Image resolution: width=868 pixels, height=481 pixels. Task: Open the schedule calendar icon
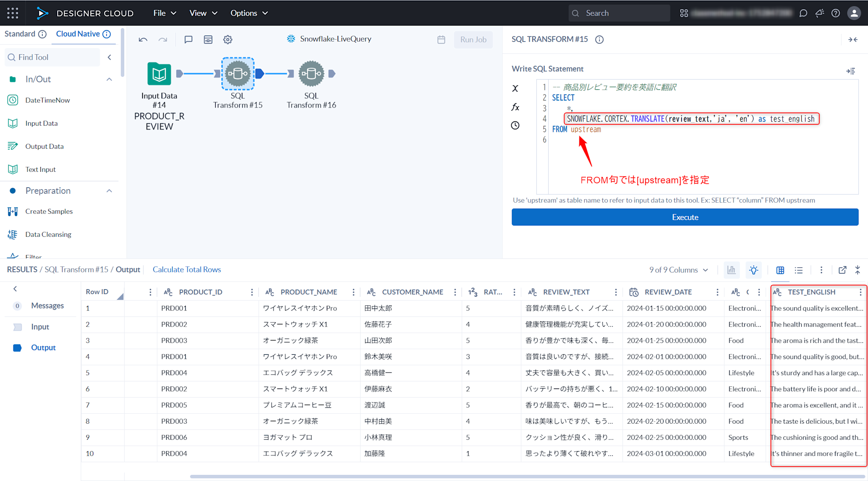pyautogui.click(x=441, y=39)
